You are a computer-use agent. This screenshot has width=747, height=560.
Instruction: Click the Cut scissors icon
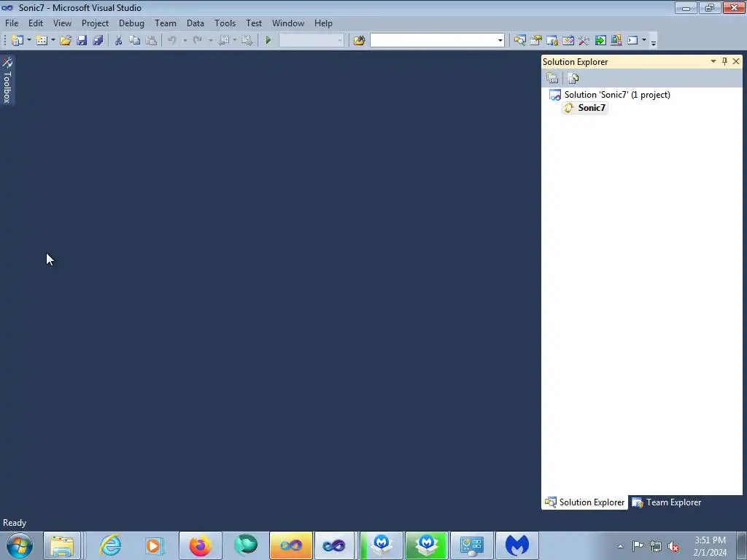point(118,41)
